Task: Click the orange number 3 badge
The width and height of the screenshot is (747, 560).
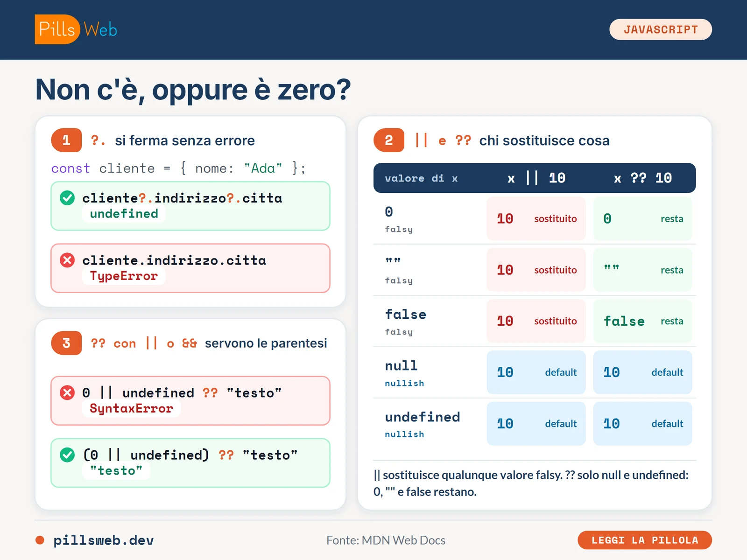Action: coord(66,343)
